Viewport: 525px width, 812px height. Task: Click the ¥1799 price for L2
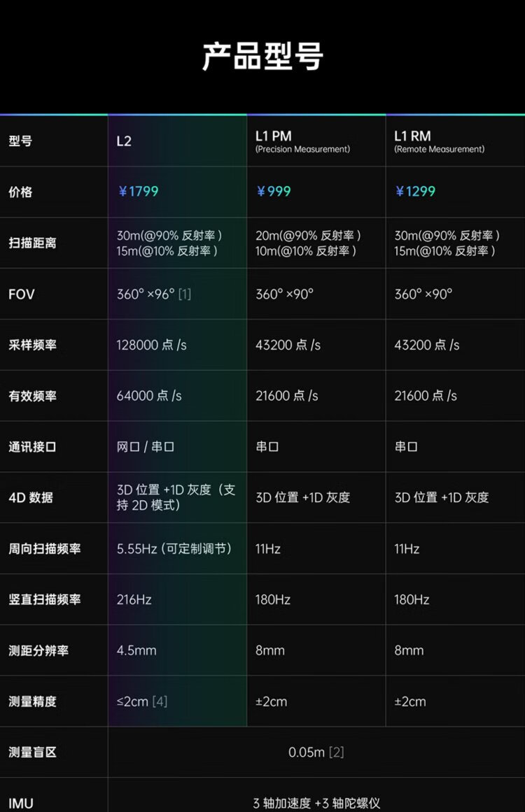(x=138, y=192)
